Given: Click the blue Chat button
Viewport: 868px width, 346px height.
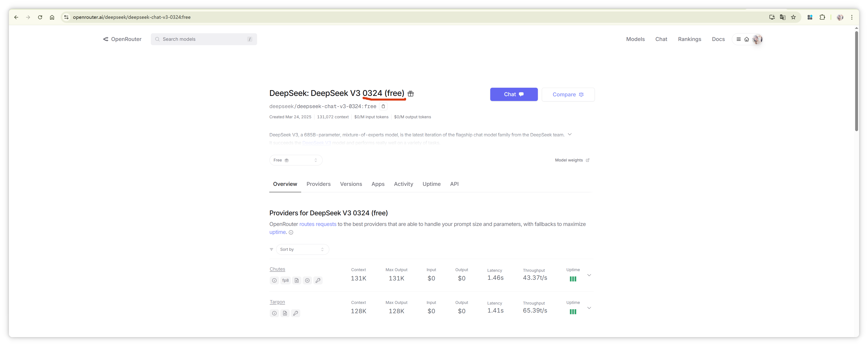Looking at the screenshot, I should pos(513,94).
